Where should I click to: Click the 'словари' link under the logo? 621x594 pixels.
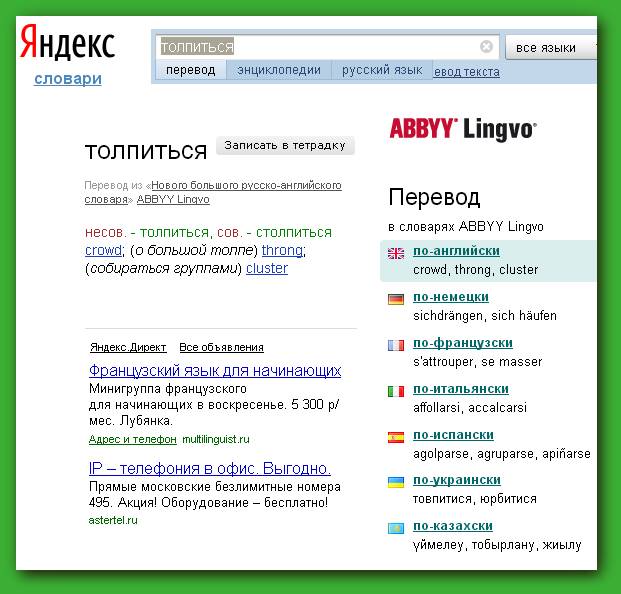pos(68,78)
